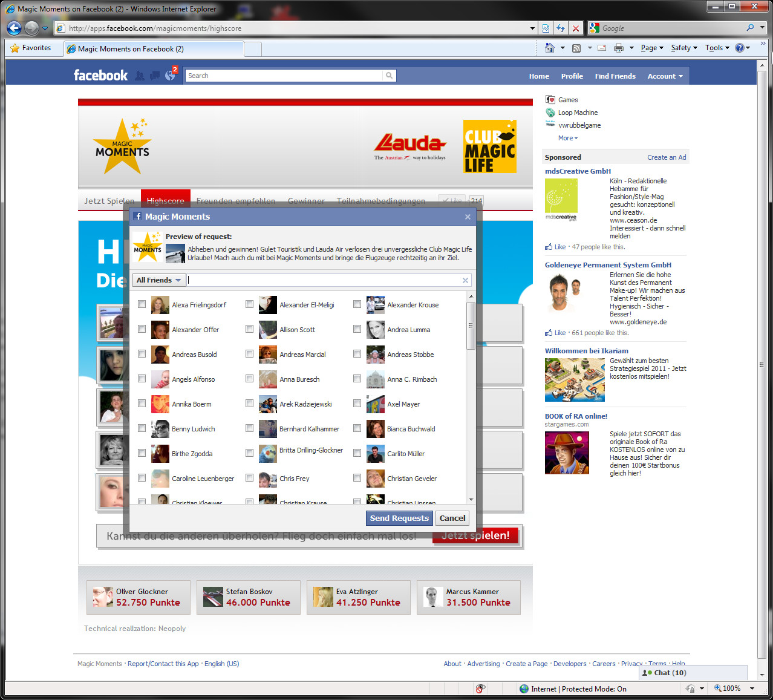This screenshot has height=700, width=773.
Task: Click the Create an Ad link
Action: click(x=667, y=157)
